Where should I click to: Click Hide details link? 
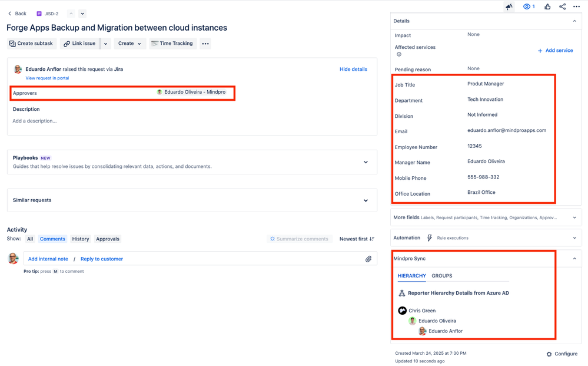[x=353, y=69]
